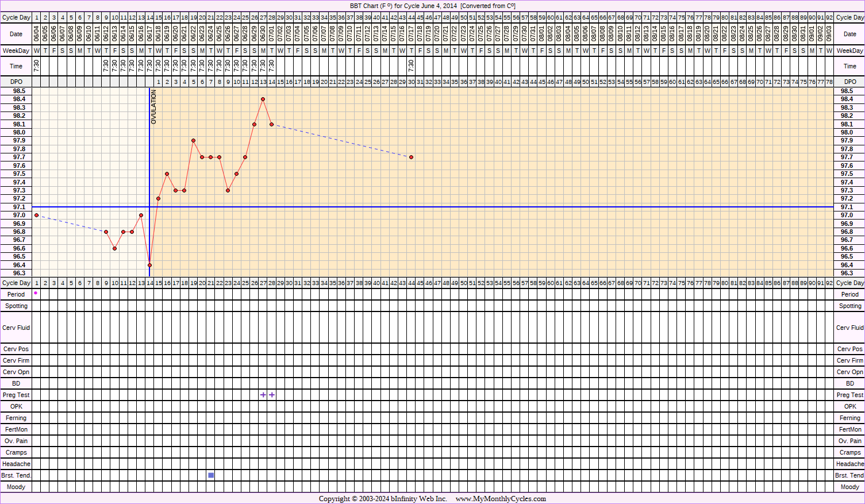The width and height of the screenshot is (865, 504).
Task: Select the blue square in Brst. Tend. row
Action: [211, 475]
